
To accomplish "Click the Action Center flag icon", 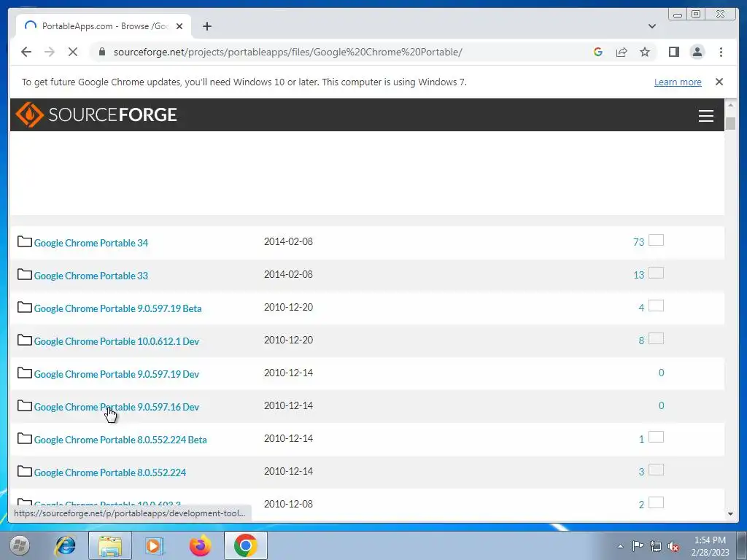I will point(638,546).
